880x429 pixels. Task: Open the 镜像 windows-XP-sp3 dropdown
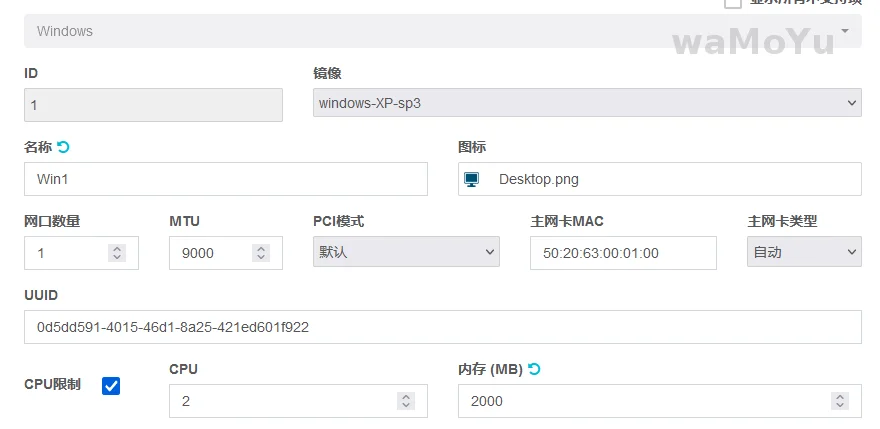coord(587,103)
